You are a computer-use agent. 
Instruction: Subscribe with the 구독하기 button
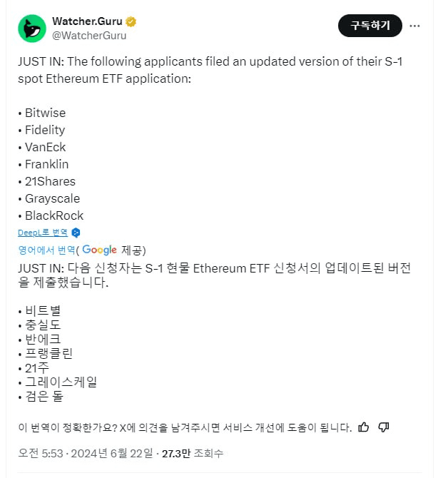(370, 26)
